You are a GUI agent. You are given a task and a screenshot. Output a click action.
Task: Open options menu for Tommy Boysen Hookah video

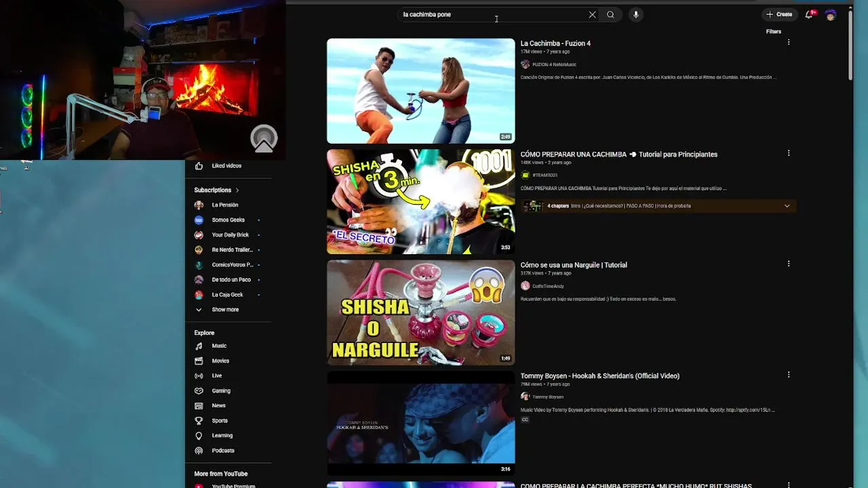click(x=788, y=375)
